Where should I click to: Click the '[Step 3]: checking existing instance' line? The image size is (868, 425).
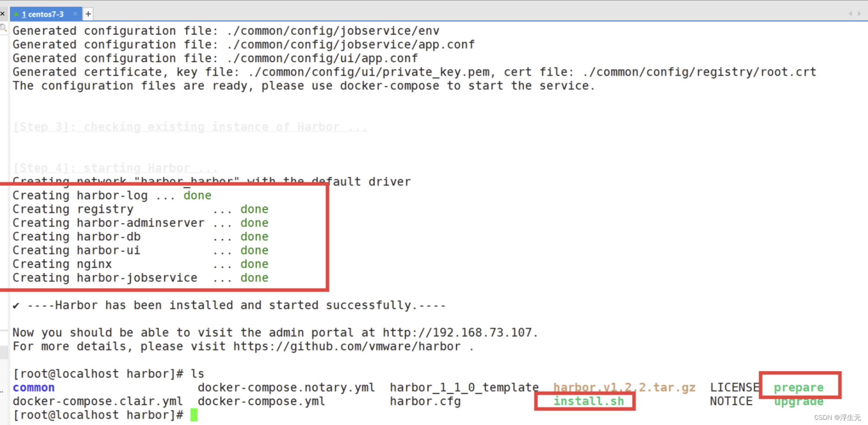pyautogui.click(x=190, y=127)
